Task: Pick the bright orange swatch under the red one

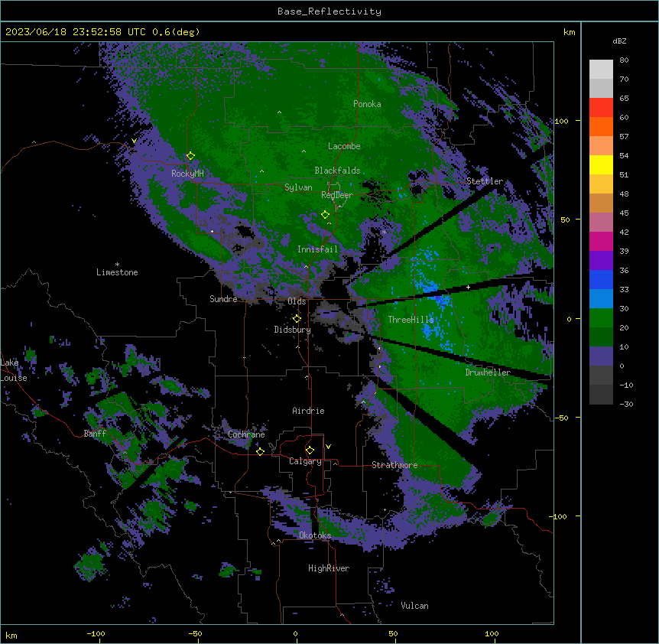Action: tap(601, 126)
